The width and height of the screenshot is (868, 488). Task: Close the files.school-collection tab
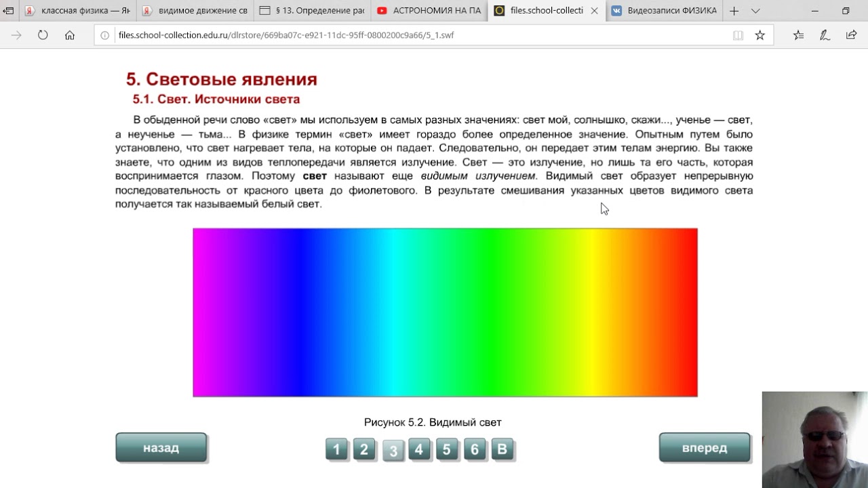coord(594,11)
